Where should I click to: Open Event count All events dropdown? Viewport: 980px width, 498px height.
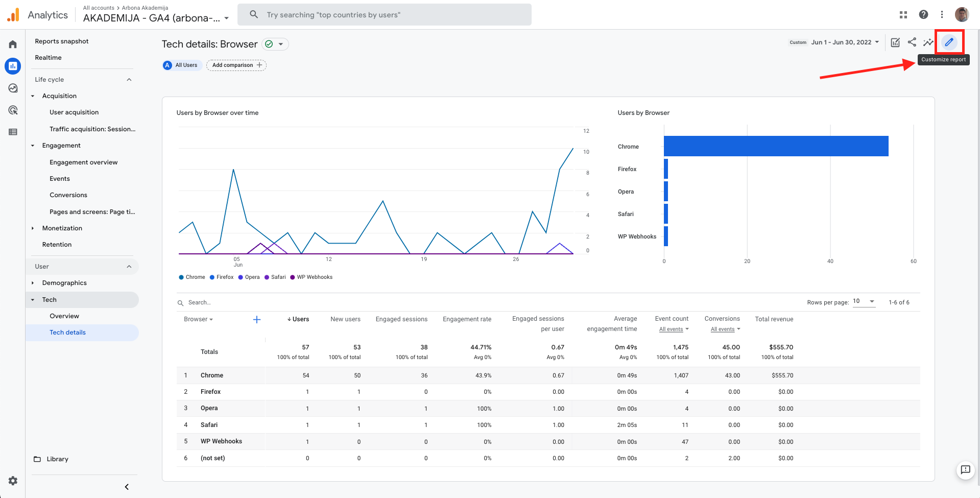[x=674, y=329]
